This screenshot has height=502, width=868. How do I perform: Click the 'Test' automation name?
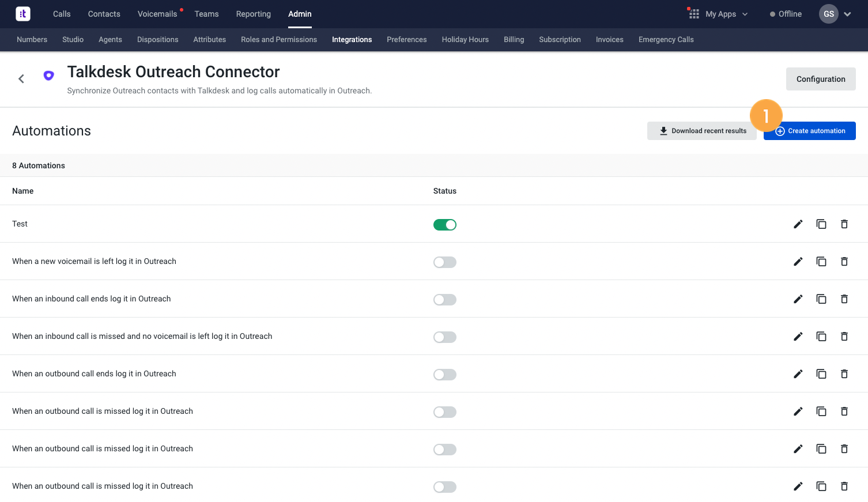pyautogui.click(x=20, y=224)
